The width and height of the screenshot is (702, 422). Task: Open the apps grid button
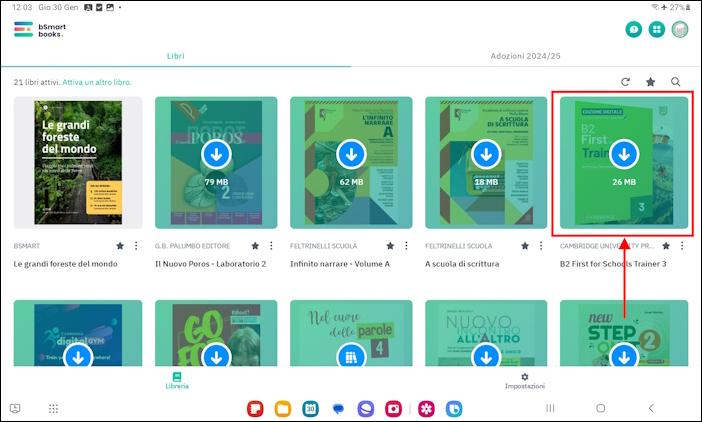point(657,30)
